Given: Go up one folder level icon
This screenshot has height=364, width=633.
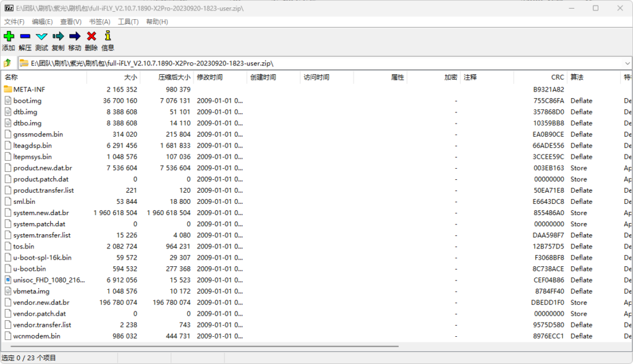Looking at the screenshot, I should pyautogui.click(x=7, y=63).
